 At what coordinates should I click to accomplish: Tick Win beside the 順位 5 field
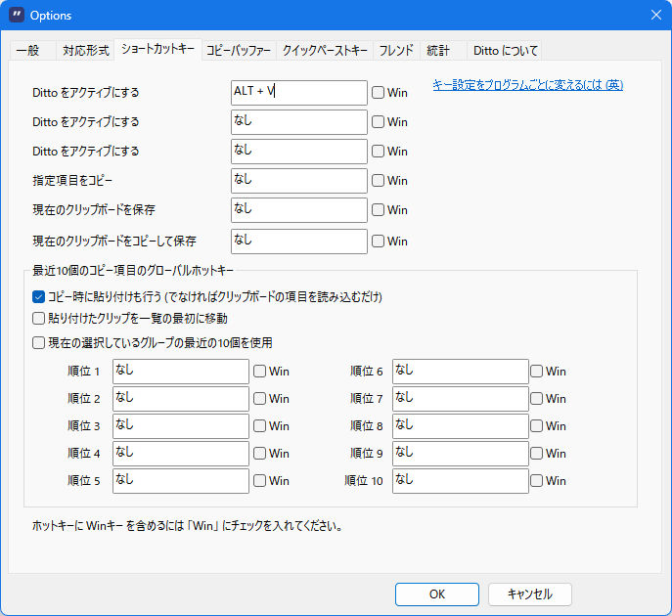(259, 481)
